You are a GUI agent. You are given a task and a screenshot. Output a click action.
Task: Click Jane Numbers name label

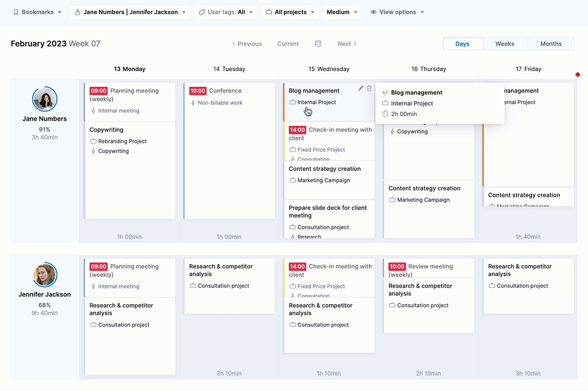[44, 119]
